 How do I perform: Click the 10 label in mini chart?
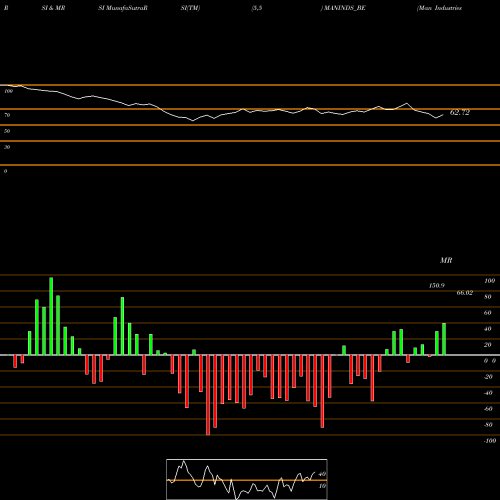[x=322, y=486]
